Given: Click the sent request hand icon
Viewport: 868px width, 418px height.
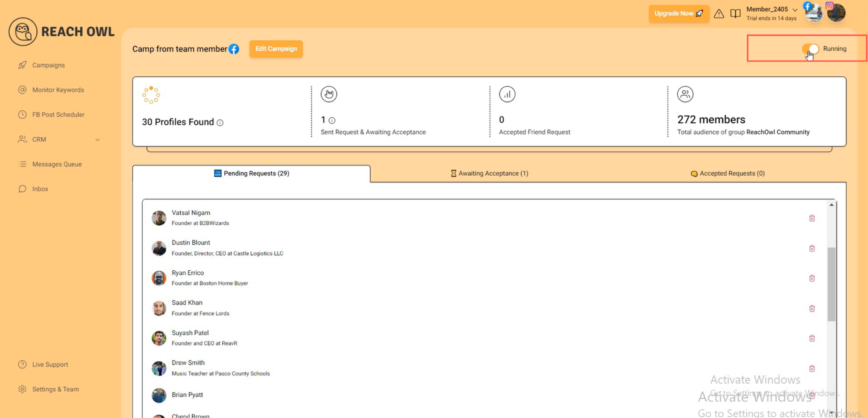Looking at the screenshot, I should 329,94.
